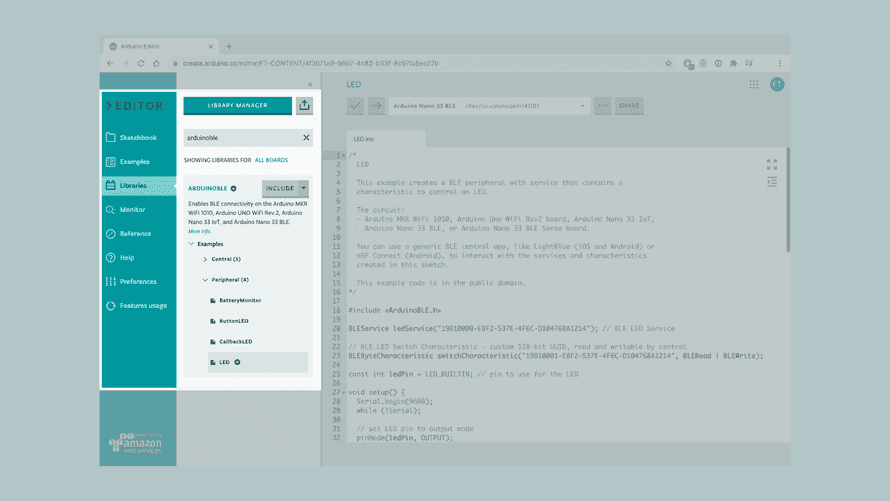
Task: Open the ButtonLED example
Action: [234, 321]
